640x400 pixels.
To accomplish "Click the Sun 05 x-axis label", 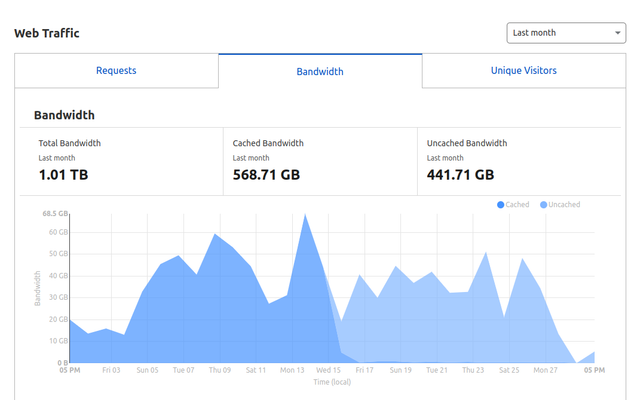I will tap(147, 370).
